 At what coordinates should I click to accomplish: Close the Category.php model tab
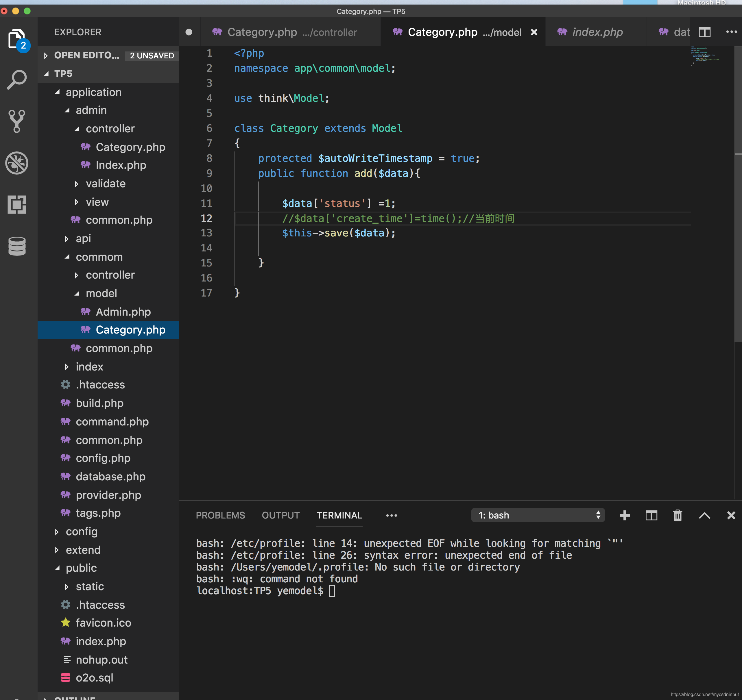(534, 32)
